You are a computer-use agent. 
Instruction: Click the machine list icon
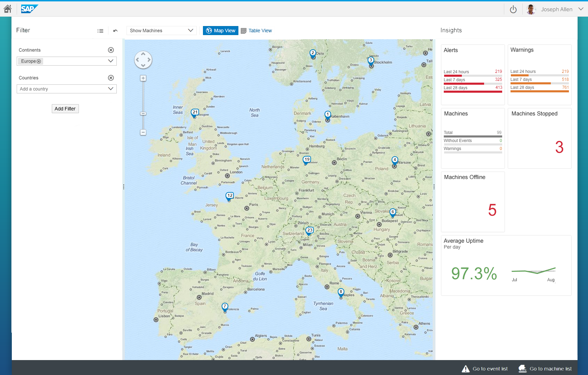[522, 369]
